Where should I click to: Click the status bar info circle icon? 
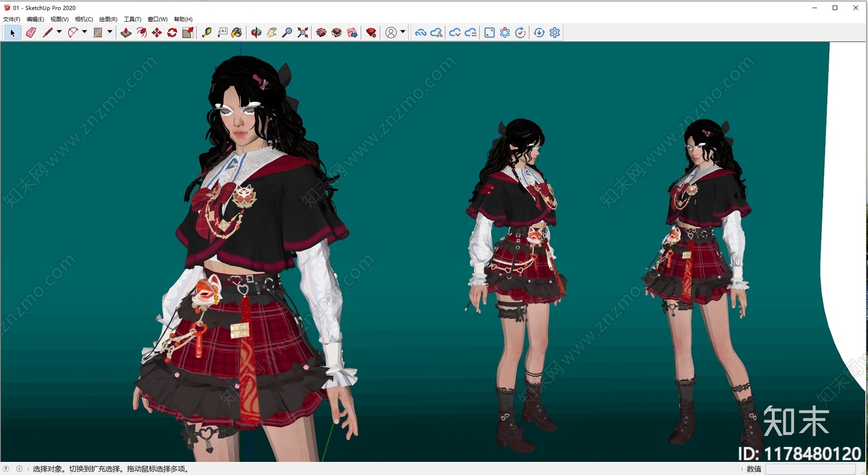(x=19, y=468)
